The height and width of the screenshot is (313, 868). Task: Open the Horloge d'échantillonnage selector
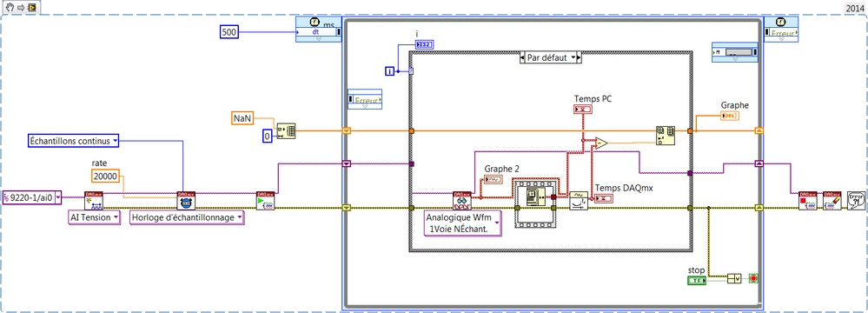(239, 217)
